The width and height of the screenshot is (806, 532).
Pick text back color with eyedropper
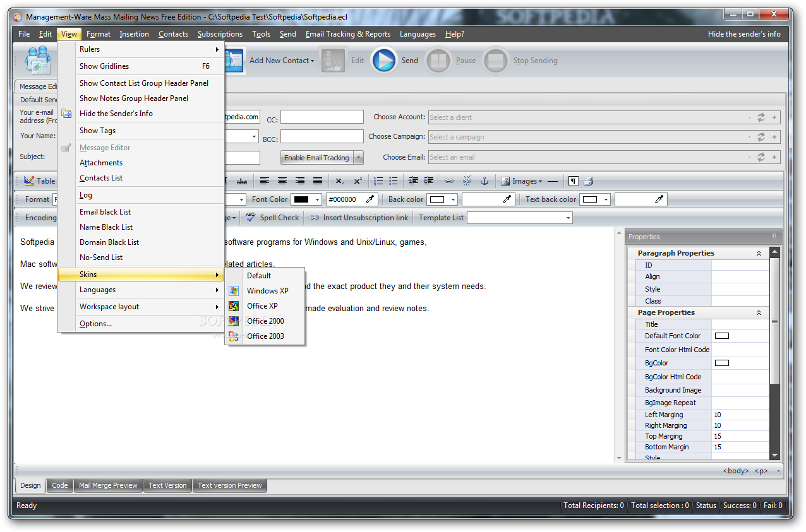click(659, 199)
